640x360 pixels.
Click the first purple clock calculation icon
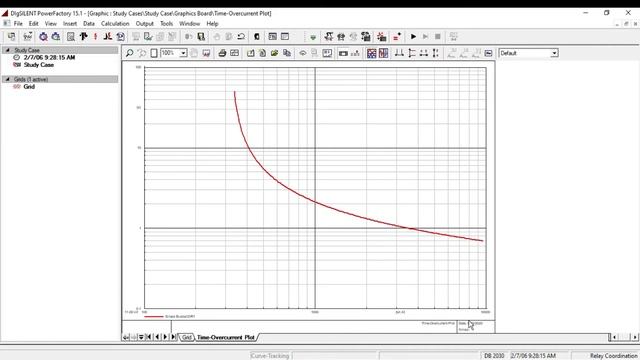tap(43, 37)
